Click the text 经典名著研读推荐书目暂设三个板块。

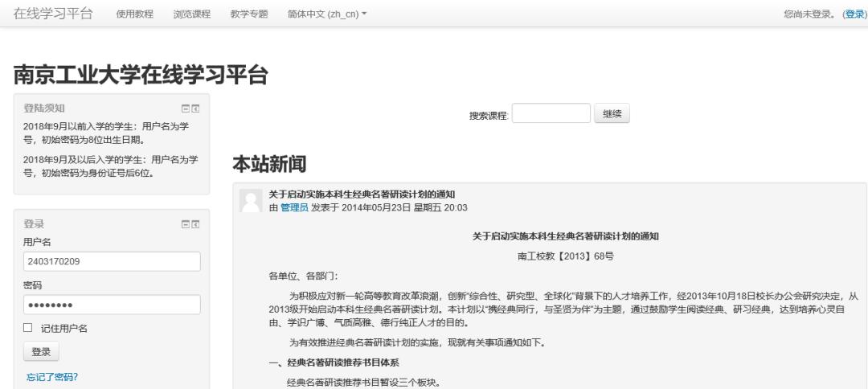click(x=364, y=383)
